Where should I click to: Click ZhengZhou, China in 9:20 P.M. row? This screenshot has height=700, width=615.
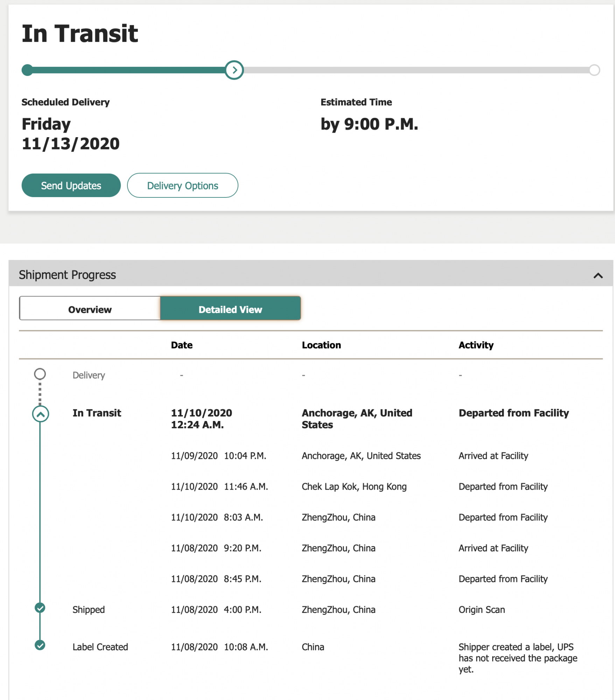click(x=338, y=548)
